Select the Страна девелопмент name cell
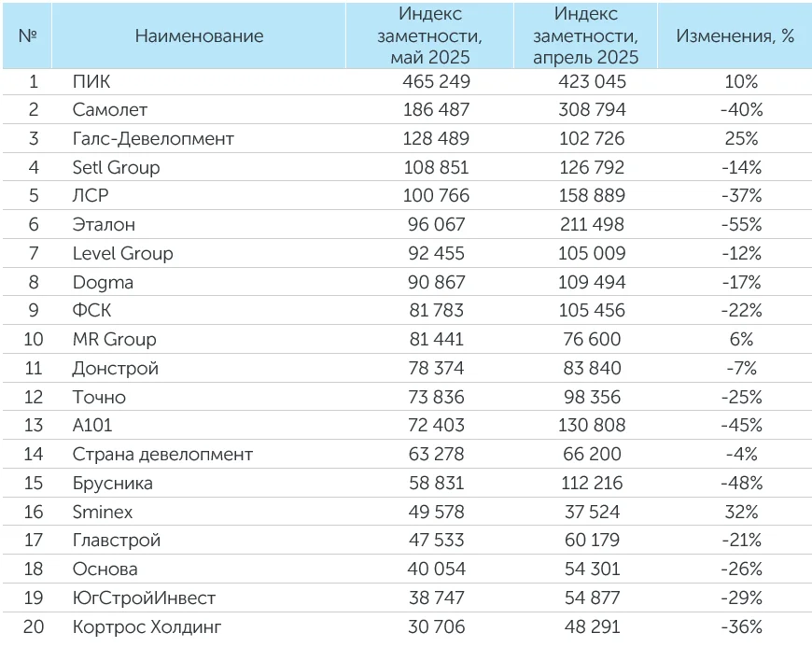The height and width of the screenshot is (647, 812). click(162, 455)
